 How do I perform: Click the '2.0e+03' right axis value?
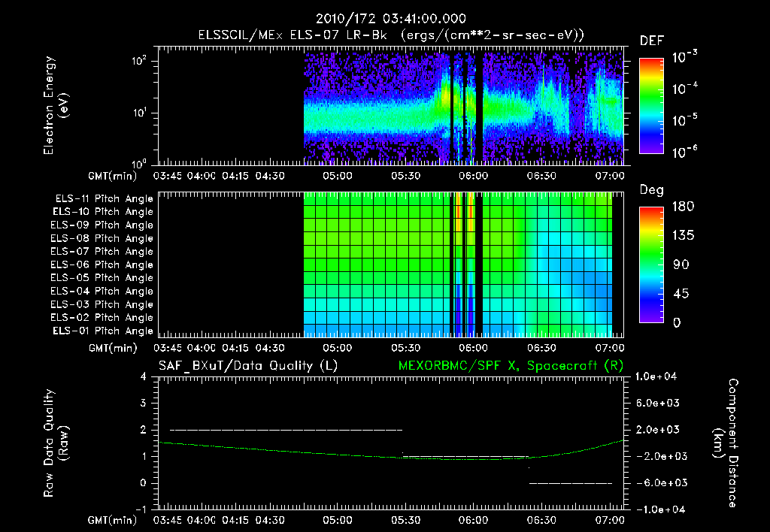point(657,430)
